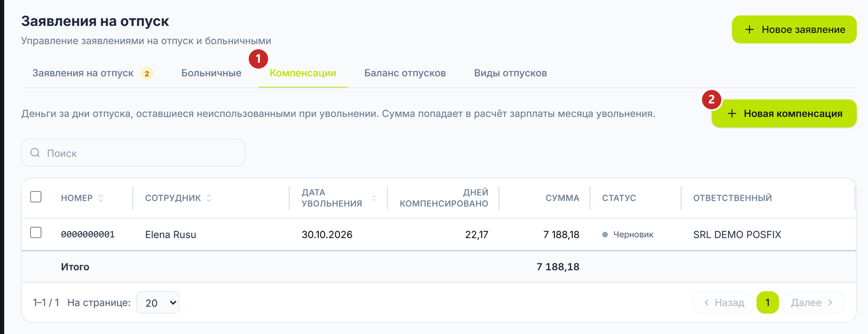The height and width of the screenshot is (334, 868).
Task: Open the rows-per-page dropdown showing 20
Action: click(x=157, y=303)
